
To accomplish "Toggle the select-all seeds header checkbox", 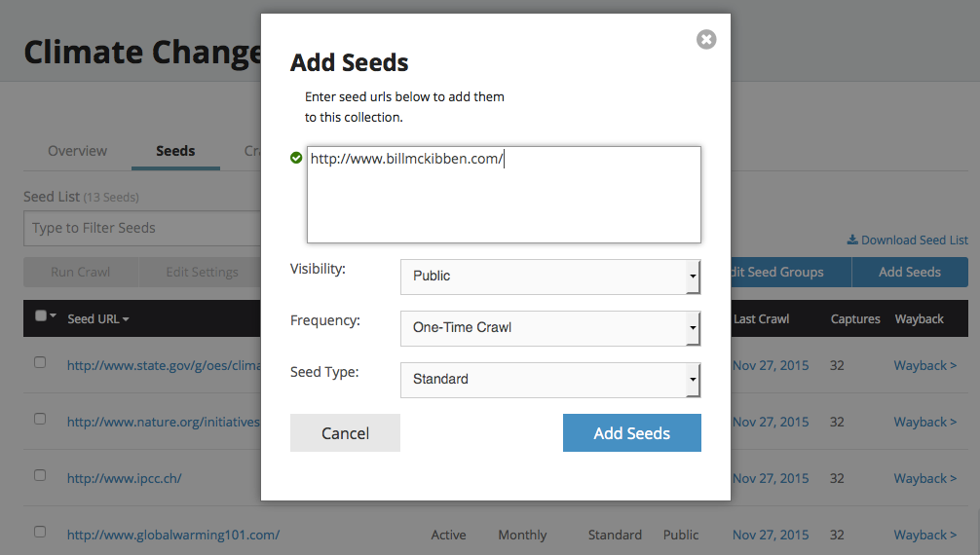I will [x=40, y=315].
